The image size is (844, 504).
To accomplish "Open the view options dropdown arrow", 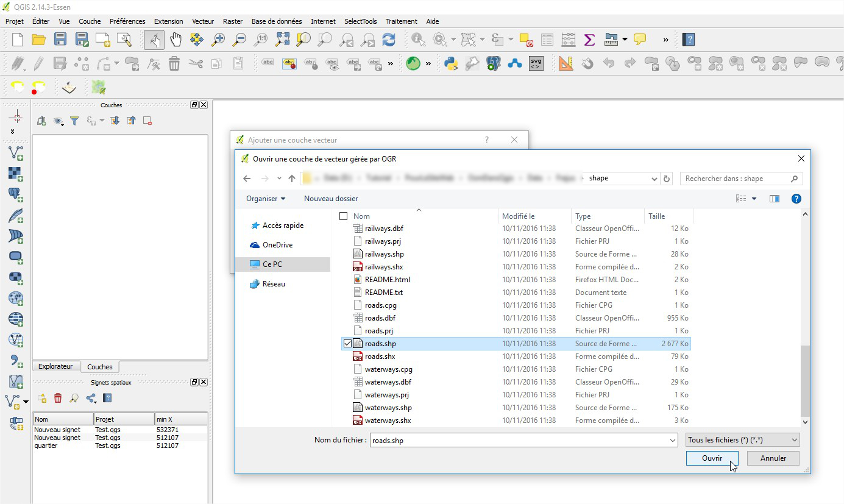I will tap(754, 199).
